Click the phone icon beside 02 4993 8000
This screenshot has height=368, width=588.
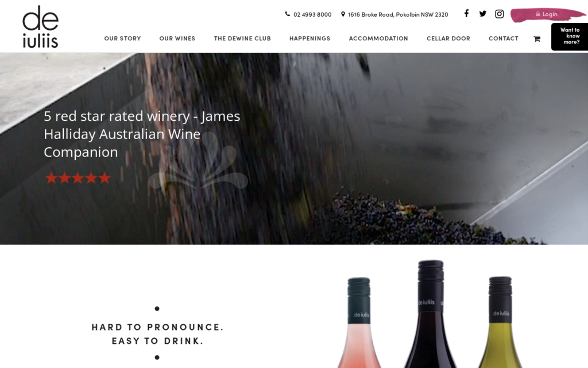(287, 14)
